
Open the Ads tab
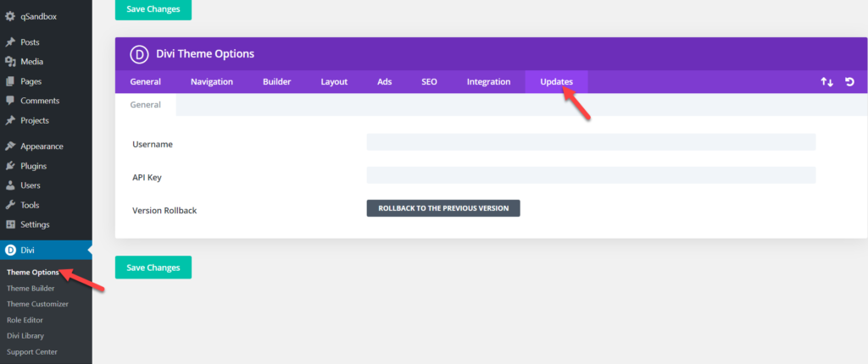(x=385, y=82)
